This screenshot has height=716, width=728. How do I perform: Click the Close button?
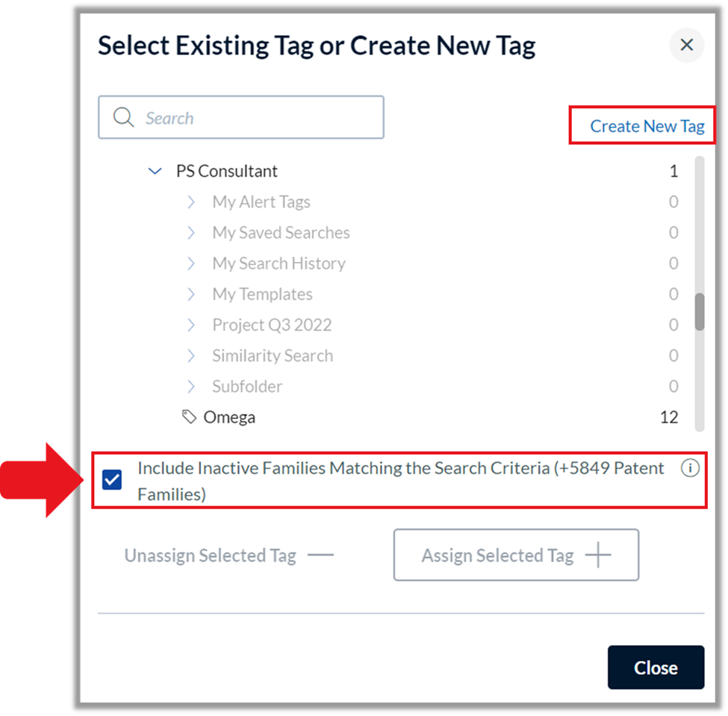pyautogui.click(x=656, y=667)
